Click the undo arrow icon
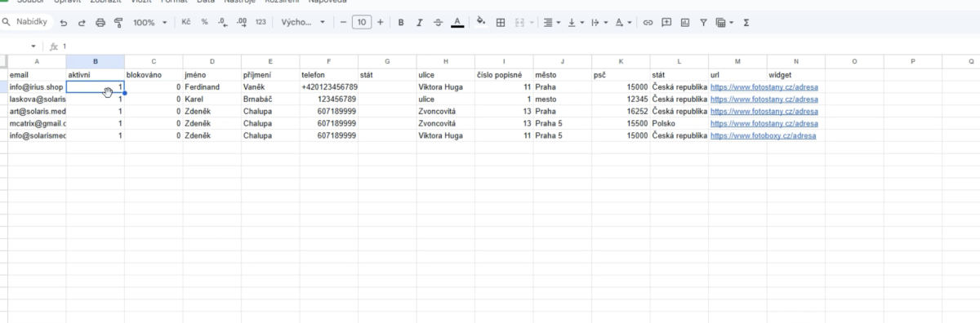The height and width of the screenshot is (323, 980). (x=64, y=23)
